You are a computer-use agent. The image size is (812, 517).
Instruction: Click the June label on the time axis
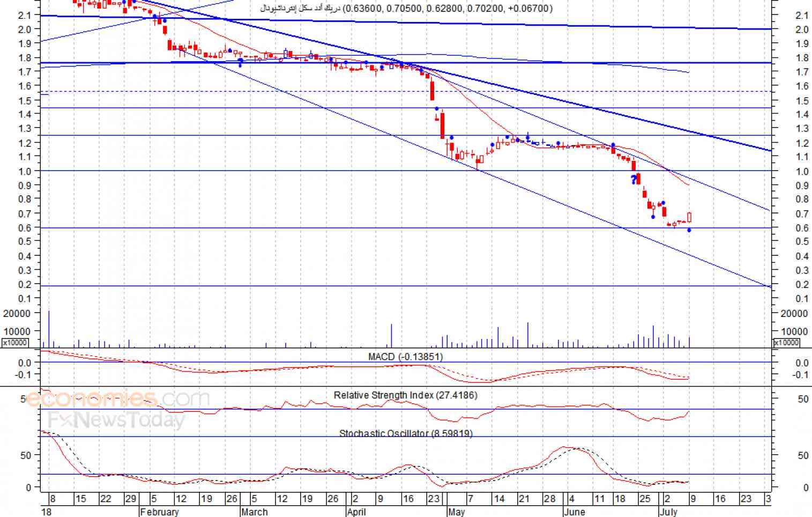pos(574,512)
